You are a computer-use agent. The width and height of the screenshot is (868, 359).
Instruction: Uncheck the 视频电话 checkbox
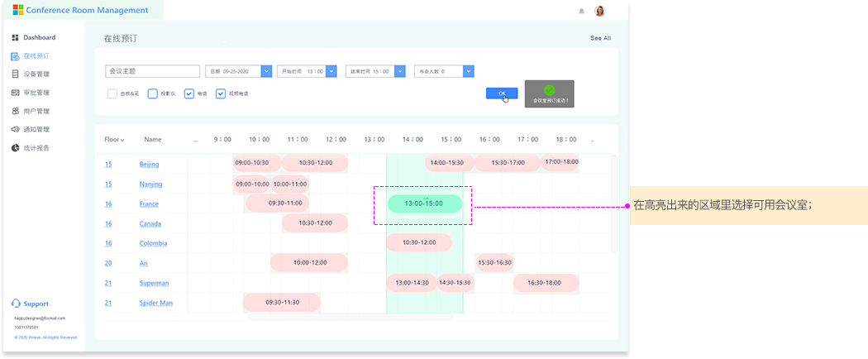click(221, 93)
